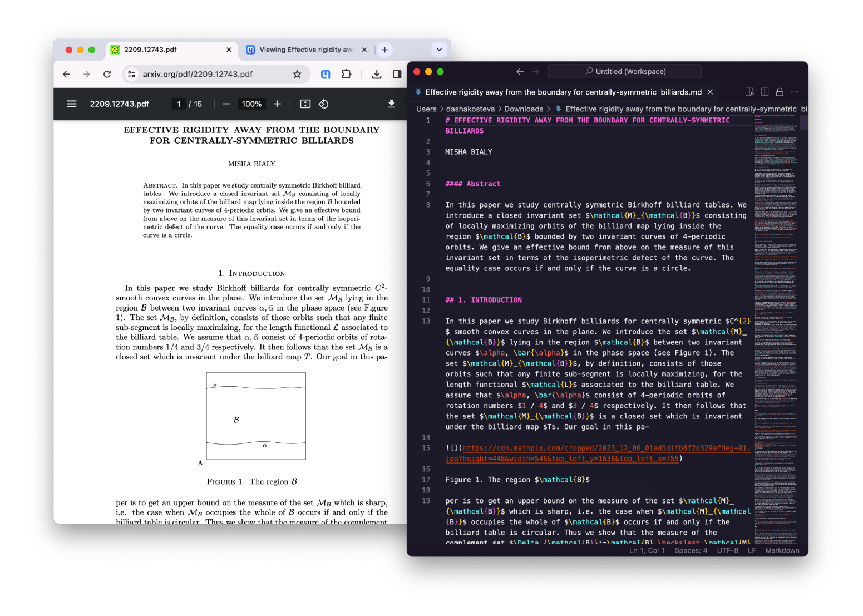This screenshot has width=863, height=616.
Task: Click the Mathpix extension icon in Chrome toolbar
Action: [x=325, y=73]
